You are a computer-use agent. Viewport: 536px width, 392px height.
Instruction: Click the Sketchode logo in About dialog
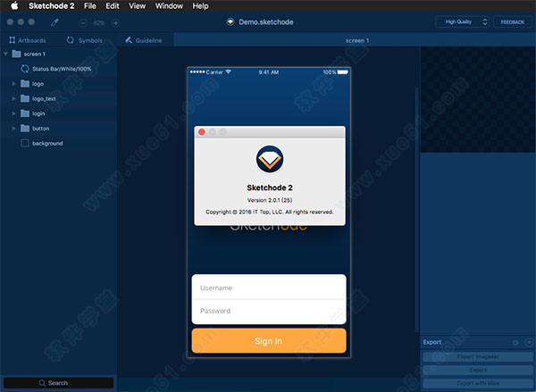coord(269,159)
